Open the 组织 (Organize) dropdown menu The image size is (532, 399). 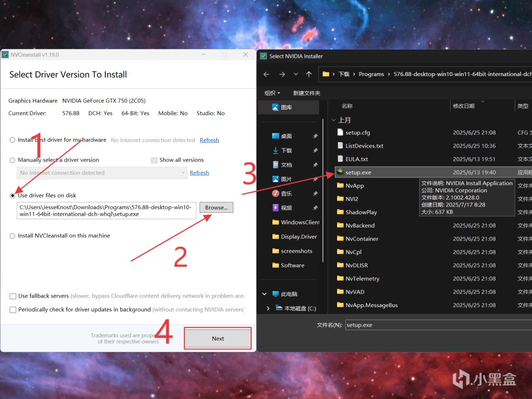point(272,93)
